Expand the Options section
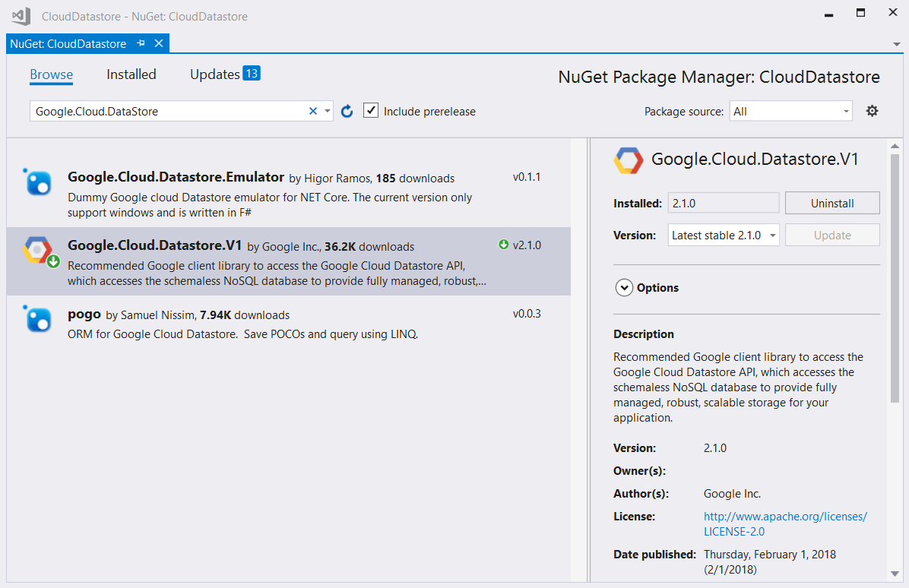The width and height of the screenshot is (909, 588). [624, 288]
